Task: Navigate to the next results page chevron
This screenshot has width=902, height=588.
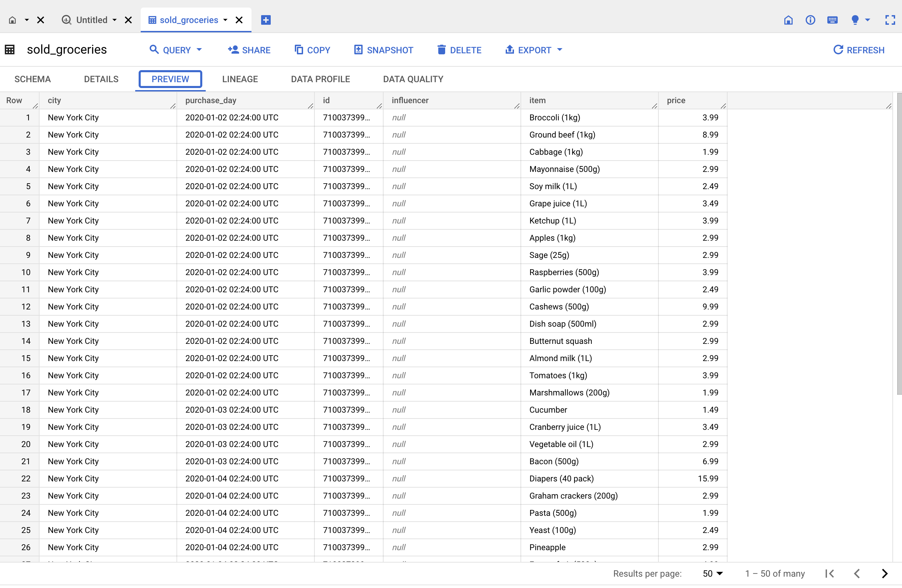Action: pyautogui.click(x=884, y=574)
